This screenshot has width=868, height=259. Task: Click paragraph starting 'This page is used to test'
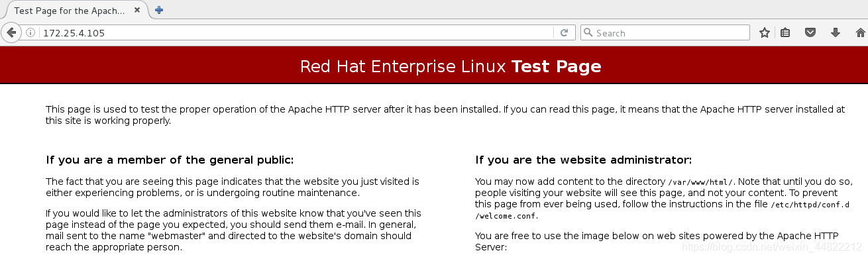(x=445, y=115)
